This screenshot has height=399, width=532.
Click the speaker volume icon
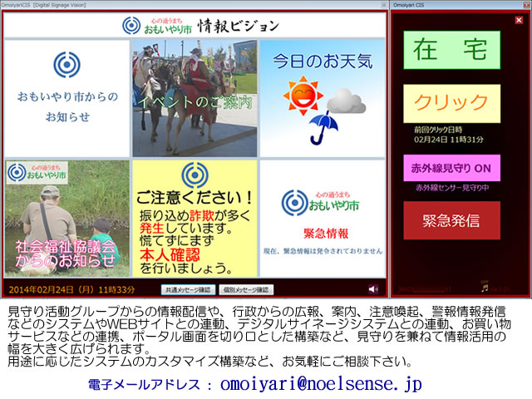pos(373,289)
